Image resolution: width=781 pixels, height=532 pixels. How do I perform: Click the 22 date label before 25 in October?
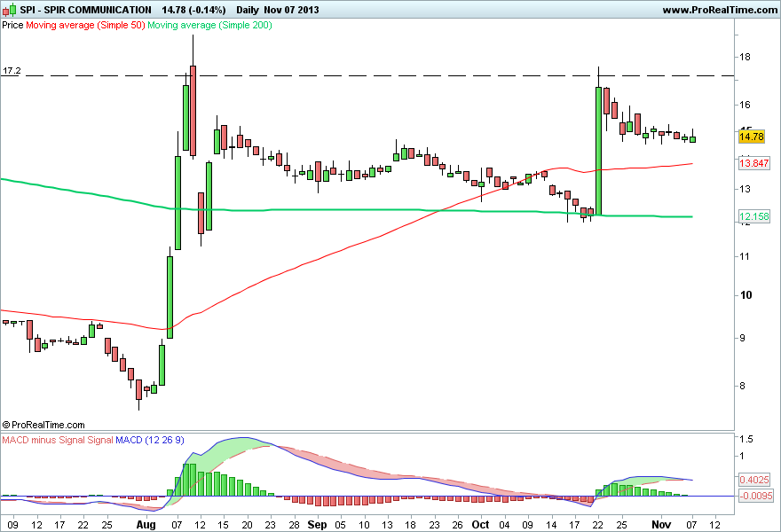(x=597, y=525)
